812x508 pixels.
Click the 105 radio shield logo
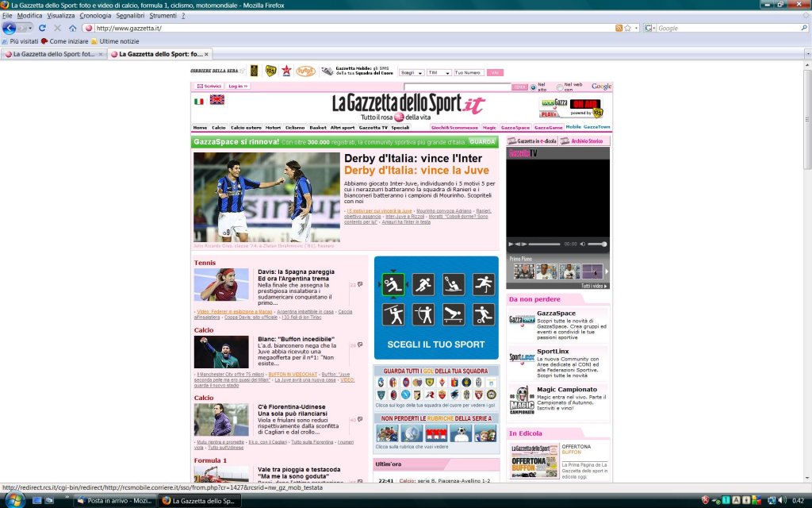click(270, 71)
